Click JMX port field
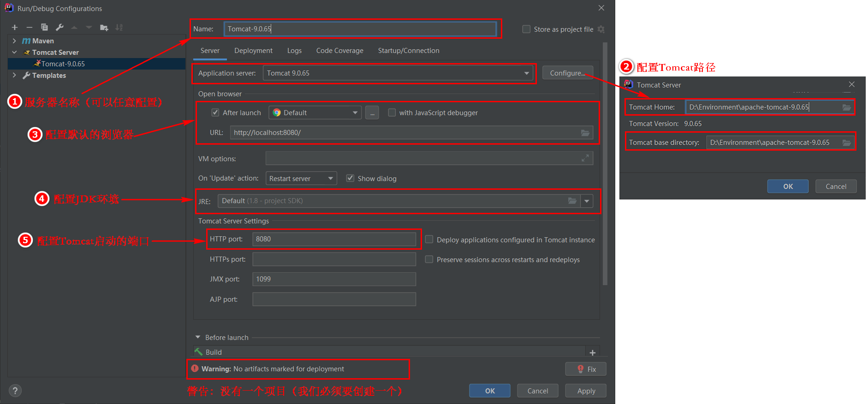The width and height of the screenshot is (868, 404). tap(334, 279)
